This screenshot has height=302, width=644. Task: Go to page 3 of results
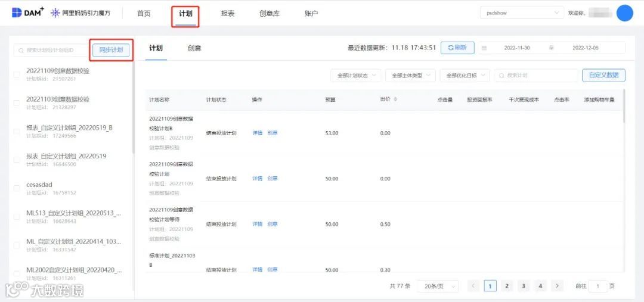pos(524,286)
